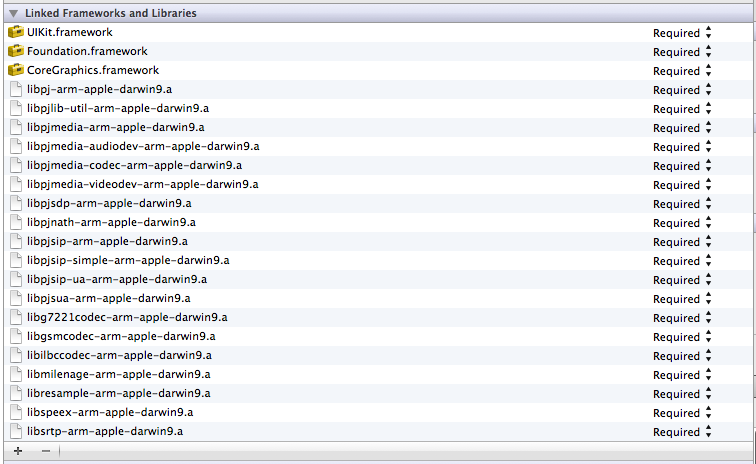The width and height of the screenshot is (756, 464).
Task: Click the file icon of libpjlib-util-arm-apple-darwin9.a
Action: [16, 108]
